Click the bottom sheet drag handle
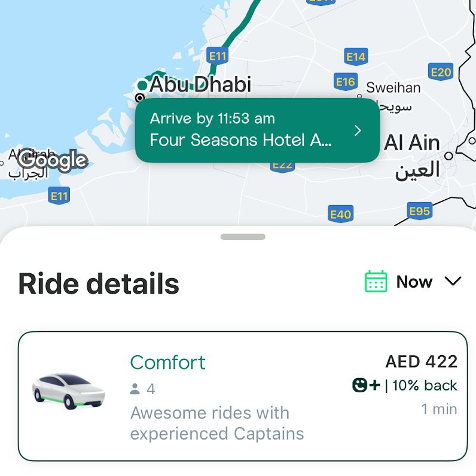The width and height of the screenshot is (476, 476). (243, 237)
